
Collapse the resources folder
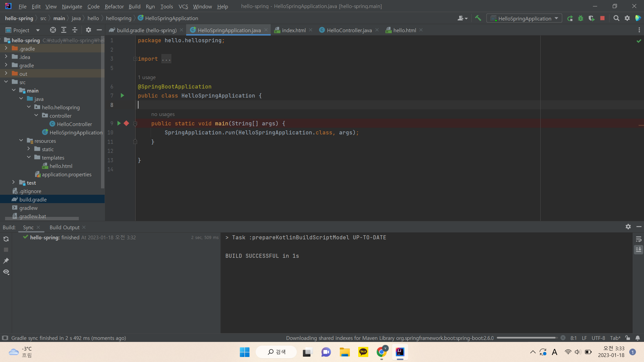coord(21,141)
